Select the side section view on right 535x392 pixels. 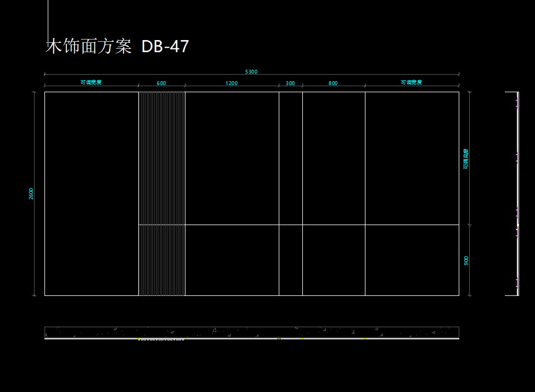pyautogui.click(x=513, y=193)
